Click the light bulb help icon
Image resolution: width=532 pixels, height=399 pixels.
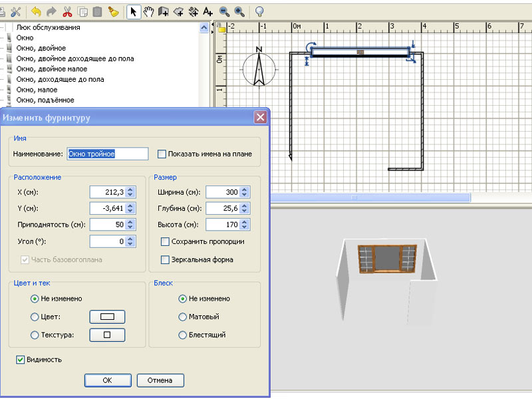259,12
